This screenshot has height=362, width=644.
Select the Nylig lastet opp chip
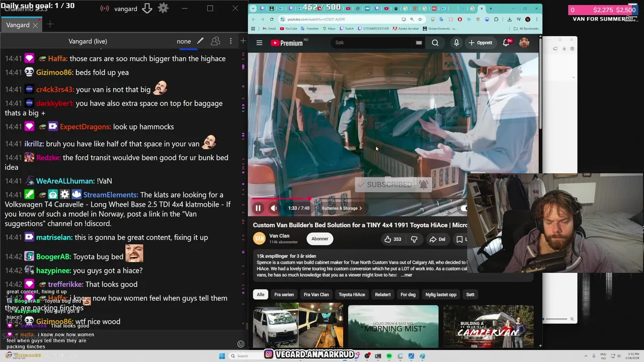(441, 295)
